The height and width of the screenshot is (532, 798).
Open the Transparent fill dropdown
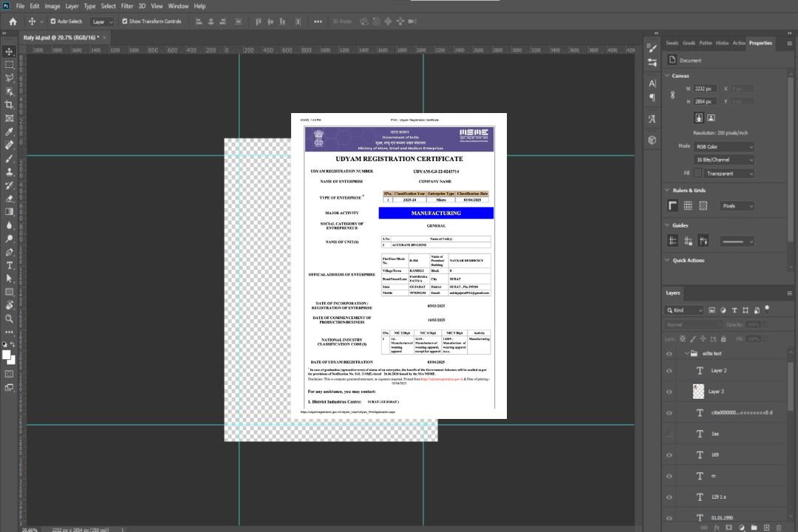coord(729,174)
